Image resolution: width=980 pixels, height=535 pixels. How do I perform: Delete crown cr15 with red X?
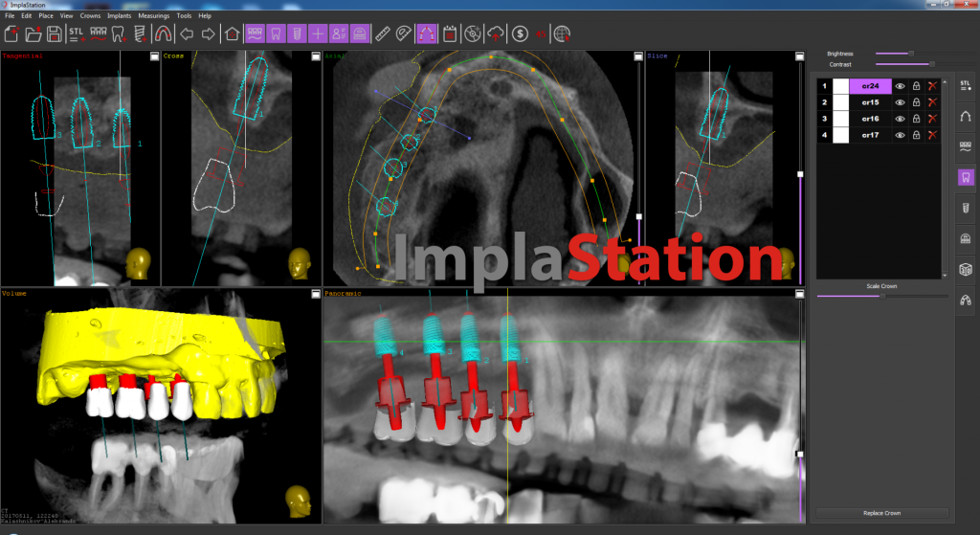point(932,102)
